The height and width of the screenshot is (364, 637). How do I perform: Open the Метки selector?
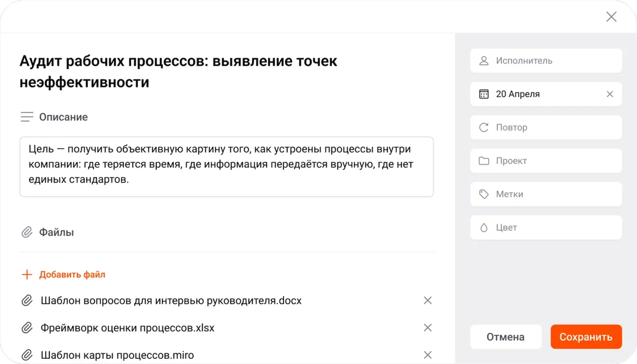[x=546, y=194]
